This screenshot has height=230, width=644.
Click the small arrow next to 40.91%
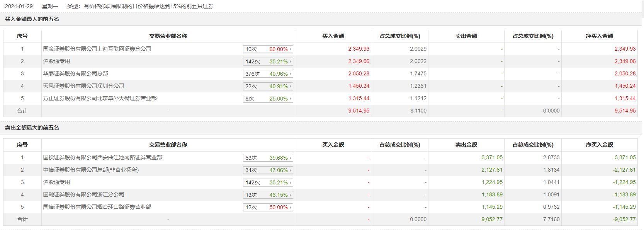291,86
